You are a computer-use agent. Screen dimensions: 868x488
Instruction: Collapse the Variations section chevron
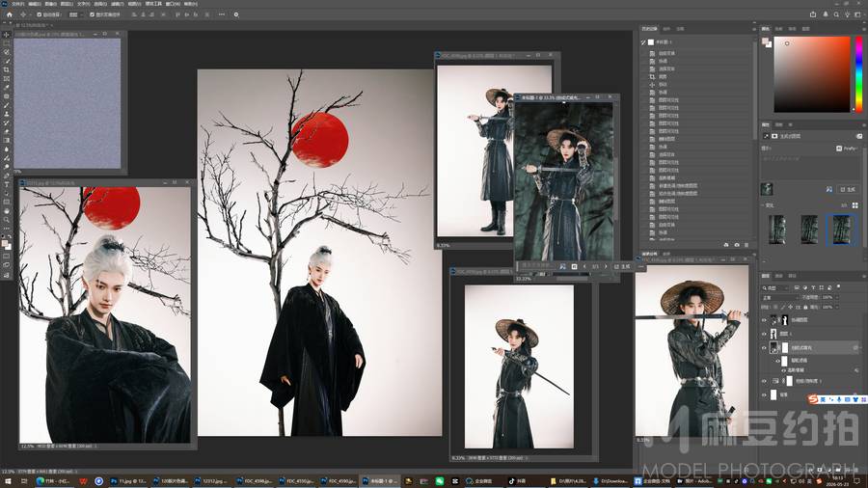click(763, 205)
